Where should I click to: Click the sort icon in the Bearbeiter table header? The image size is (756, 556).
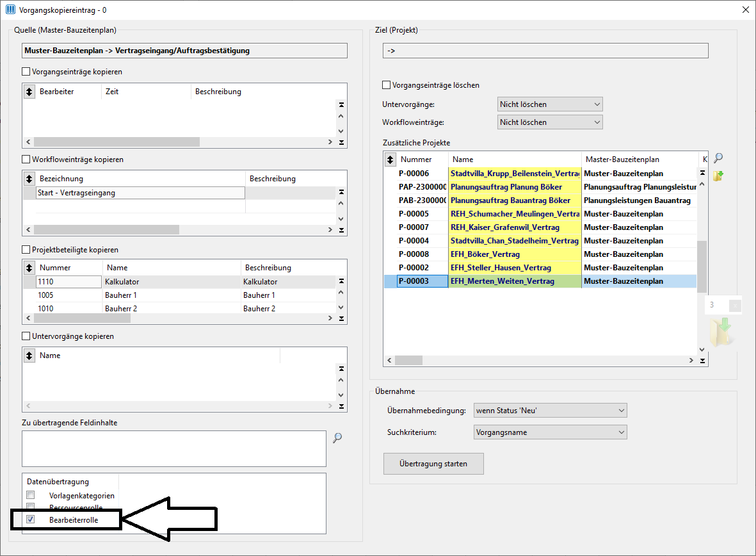tap(29, 91)
